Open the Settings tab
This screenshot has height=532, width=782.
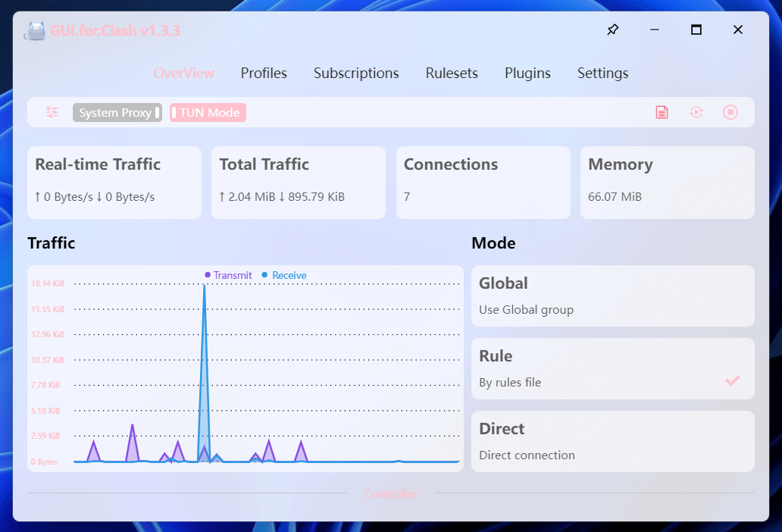tap(603, 74)
